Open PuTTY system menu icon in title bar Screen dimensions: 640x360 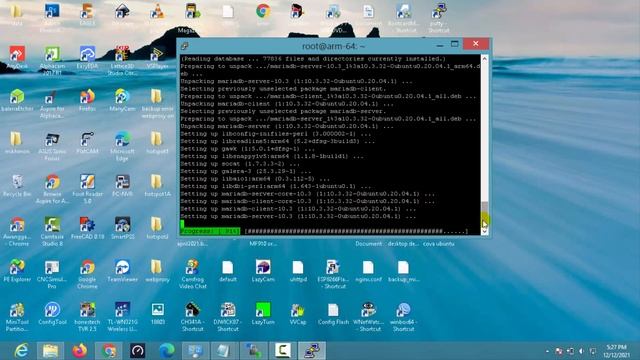click(x=185, y=46)
